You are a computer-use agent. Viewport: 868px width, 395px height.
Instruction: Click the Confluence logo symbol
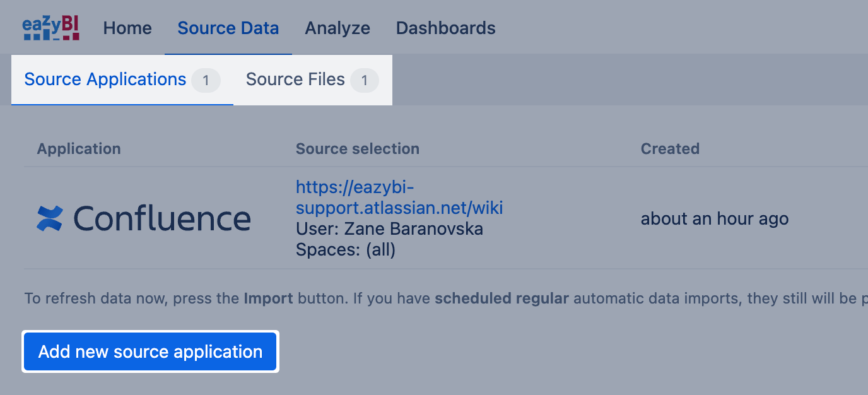point(50,218)
